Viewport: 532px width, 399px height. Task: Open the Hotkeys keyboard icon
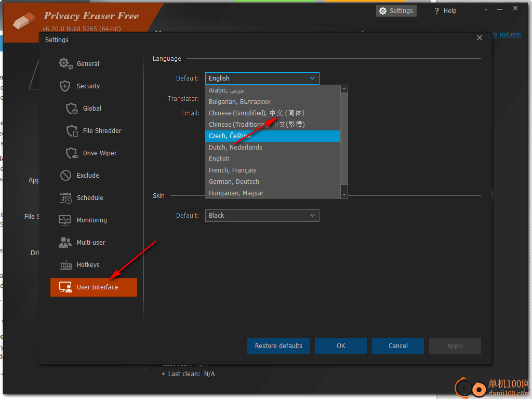(65, 265)
